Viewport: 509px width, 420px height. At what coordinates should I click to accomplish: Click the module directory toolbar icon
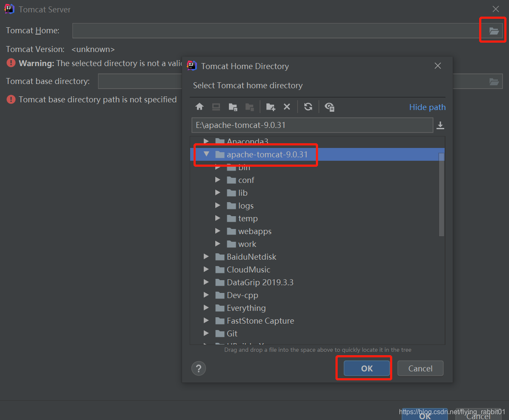[x=249, y=107]
